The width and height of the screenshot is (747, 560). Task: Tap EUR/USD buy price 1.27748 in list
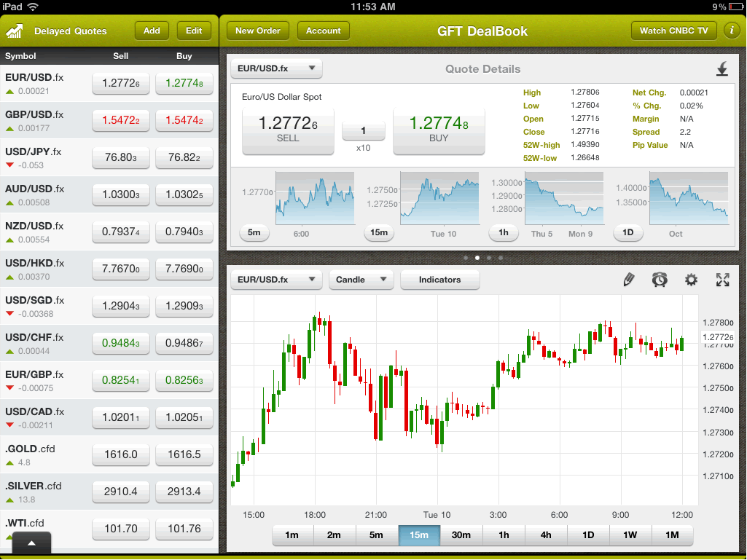184,83
